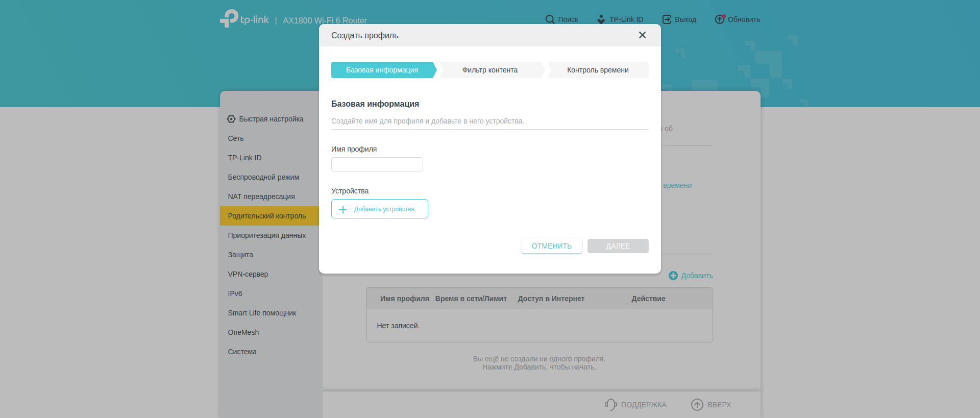Close the Создать профиль dialog
This screenshot has width=980, height=418.
642,35
